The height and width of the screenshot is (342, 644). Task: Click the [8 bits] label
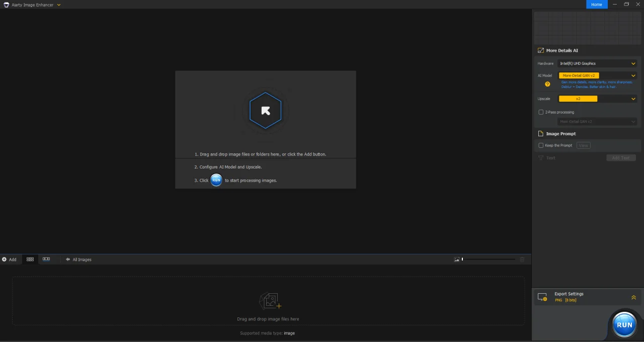[x=571, y=300]
